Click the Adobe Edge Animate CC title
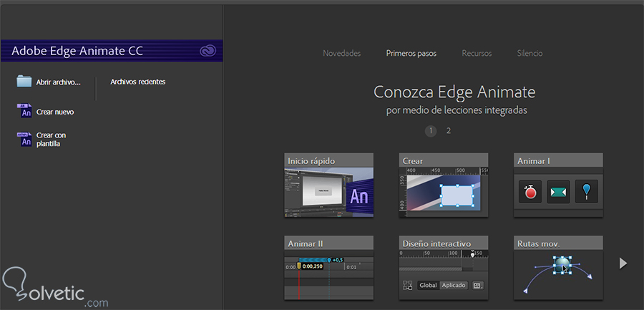 77,51
